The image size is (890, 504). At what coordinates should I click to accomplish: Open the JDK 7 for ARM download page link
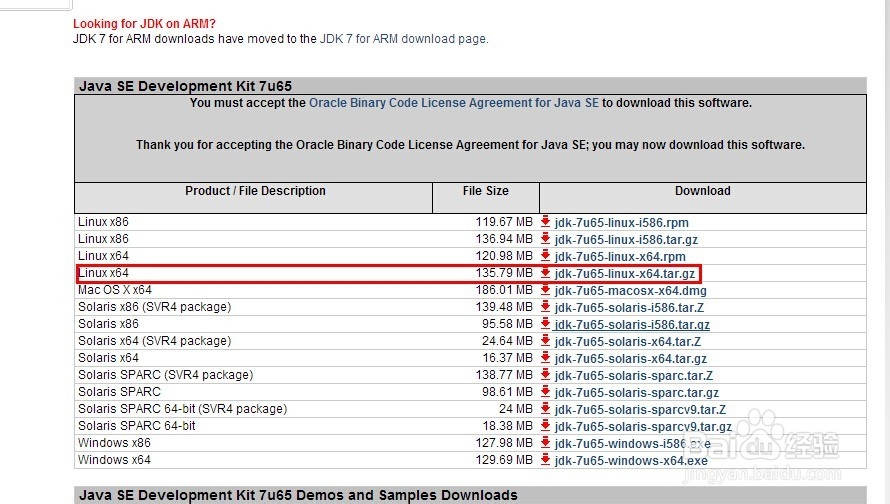pos(403,39)
